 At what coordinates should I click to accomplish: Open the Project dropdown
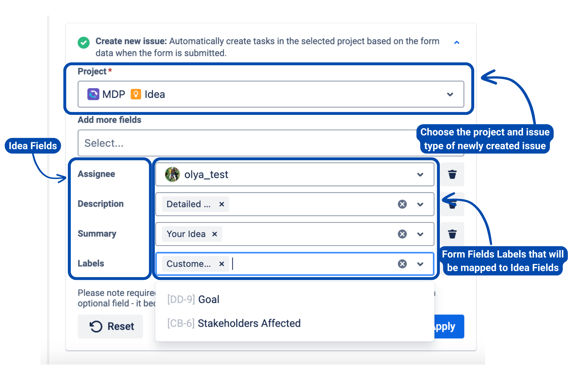tap(450, 94)
